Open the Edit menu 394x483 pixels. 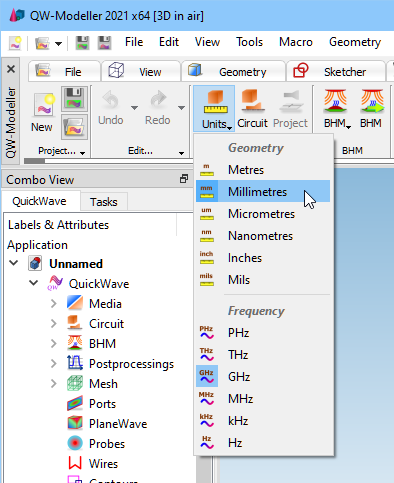pyautogui.click(x=169, y=42)
